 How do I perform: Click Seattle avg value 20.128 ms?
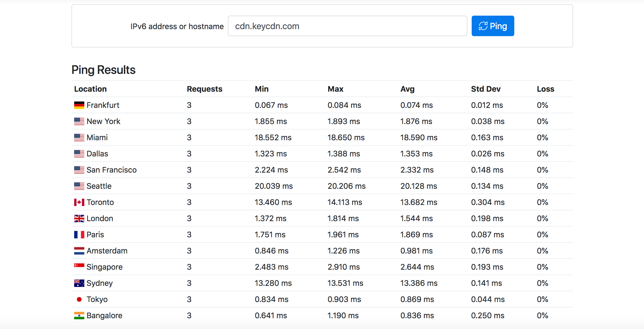tap(419, 186)
